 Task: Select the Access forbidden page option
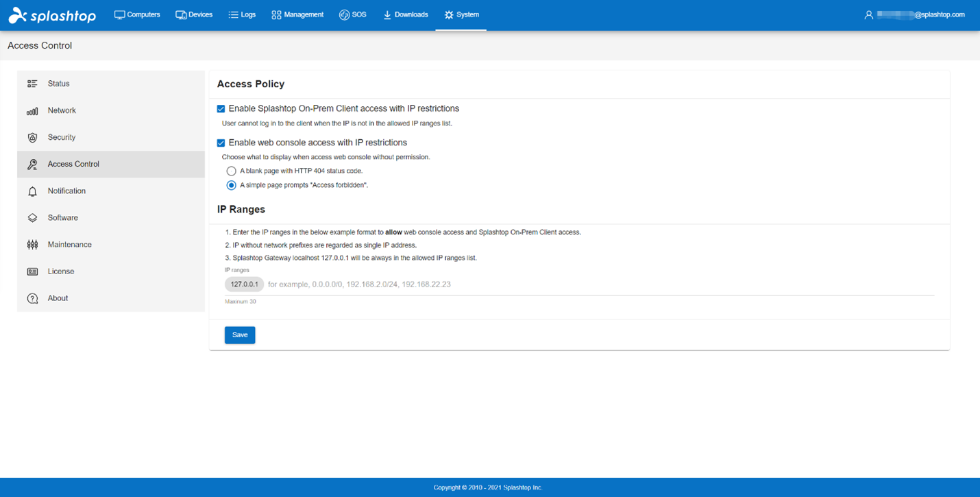coord(231,185)
